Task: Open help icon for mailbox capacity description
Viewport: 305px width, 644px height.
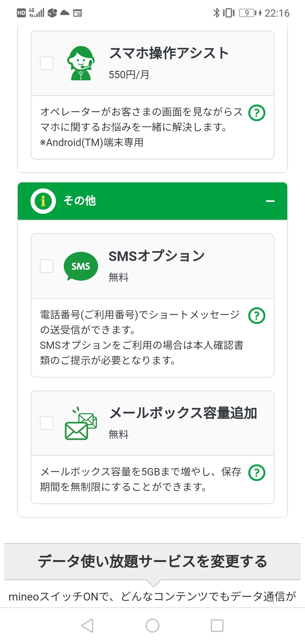Action: [x=257, y=473]
